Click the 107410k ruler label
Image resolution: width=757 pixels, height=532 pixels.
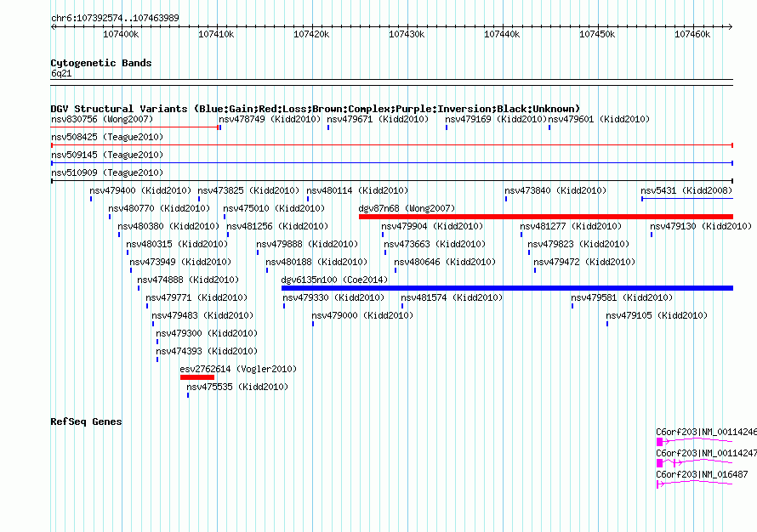point(216,34)
